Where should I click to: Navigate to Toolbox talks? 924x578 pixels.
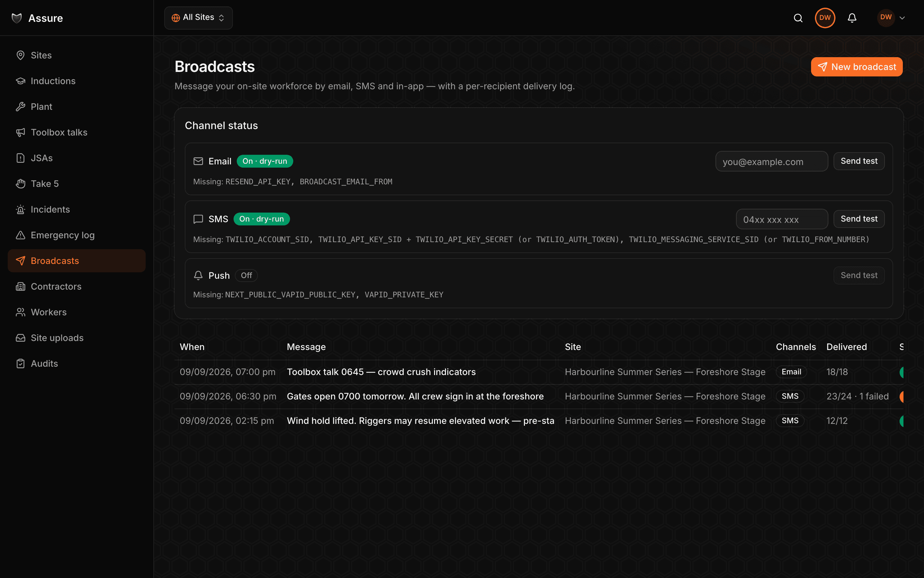pyautogui.click(x=76, y=132)
